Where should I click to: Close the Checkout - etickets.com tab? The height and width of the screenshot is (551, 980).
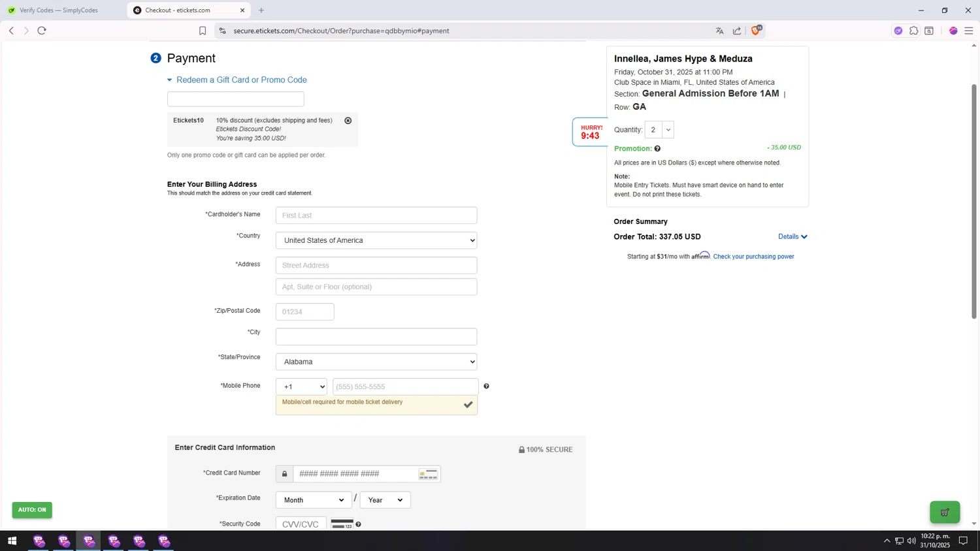(x=242, y=10)
